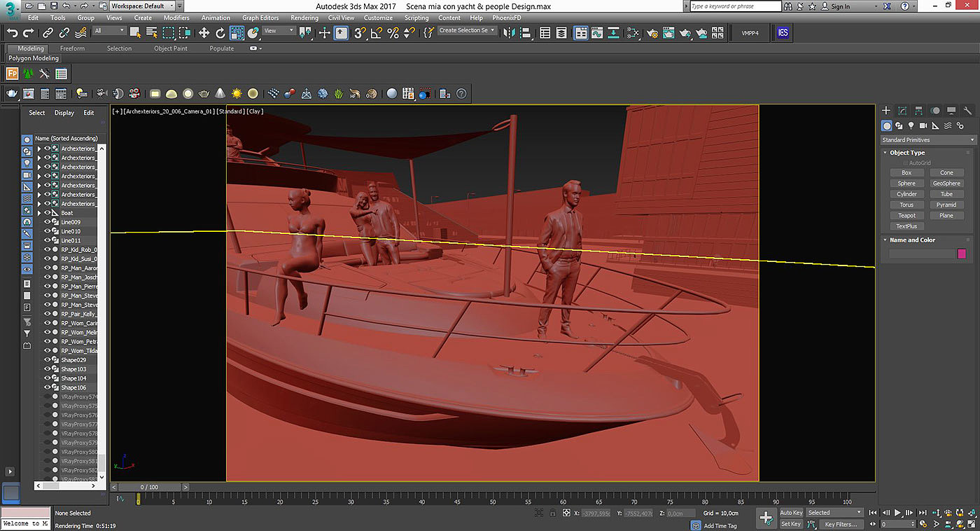Click the Teapot primitive button
980x531 pixels.
[x=906, y=216]
